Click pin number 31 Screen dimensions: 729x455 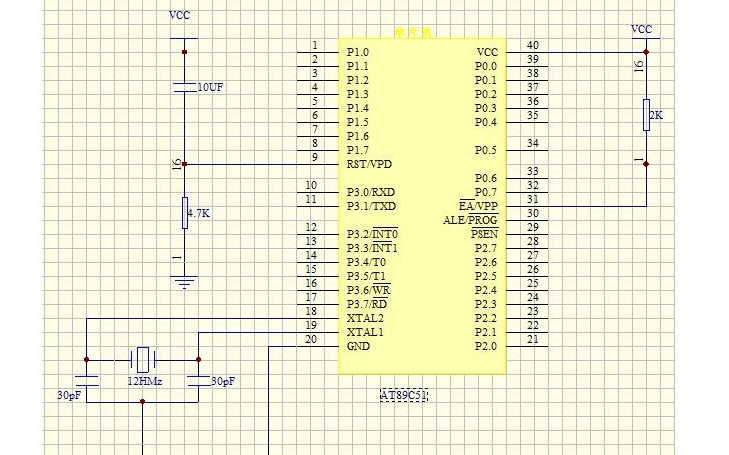[x=533, y=199]
